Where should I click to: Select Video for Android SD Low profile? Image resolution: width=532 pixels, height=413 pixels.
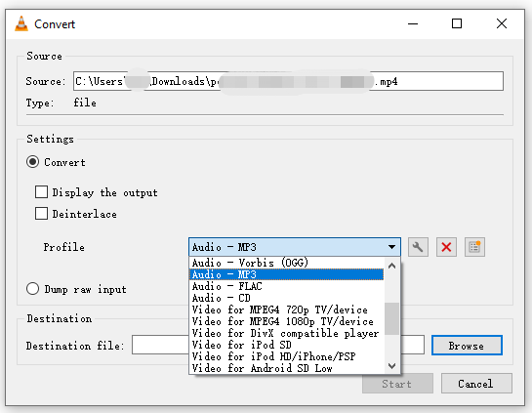tap(286, 368)
